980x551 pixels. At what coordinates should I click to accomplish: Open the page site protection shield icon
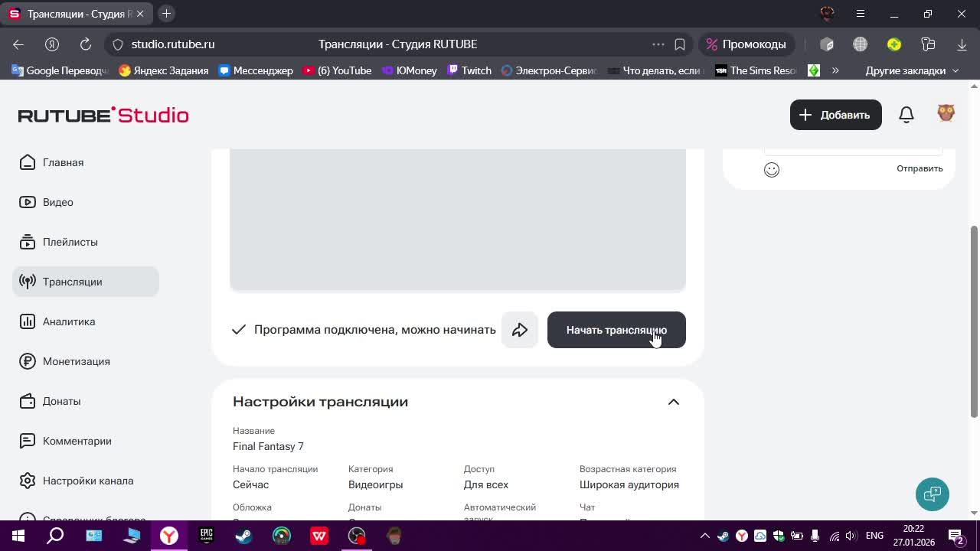(118, 44)
